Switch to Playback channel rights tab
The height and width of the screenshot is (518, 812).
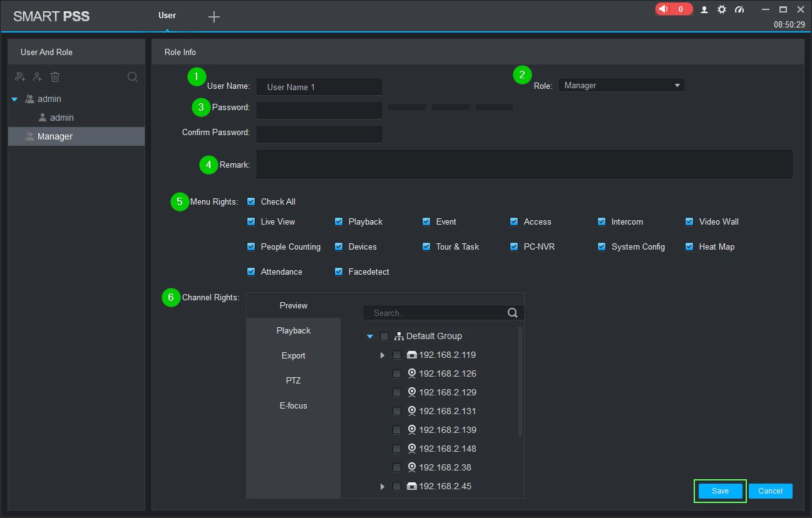tap(294, 330)
